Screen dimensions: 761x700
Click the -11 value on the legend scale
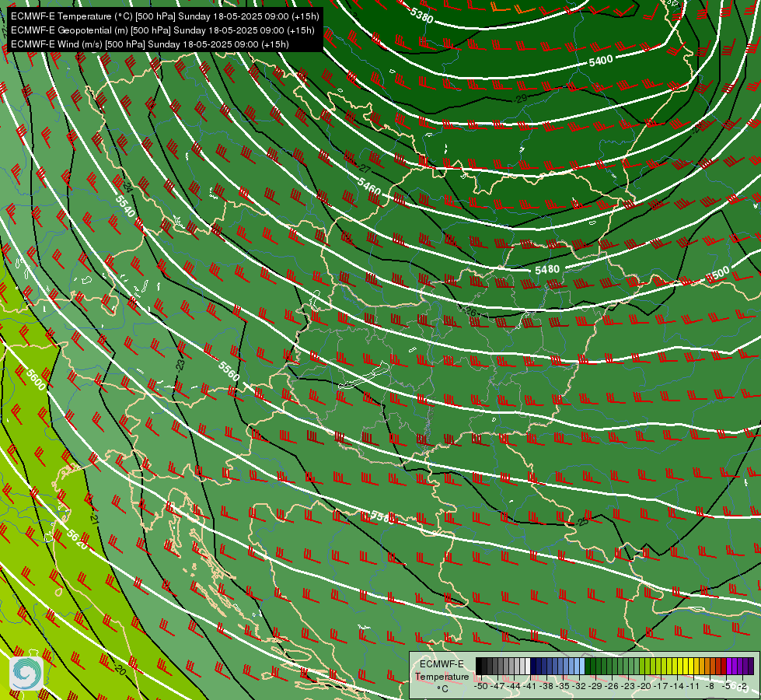click(693, 686)
